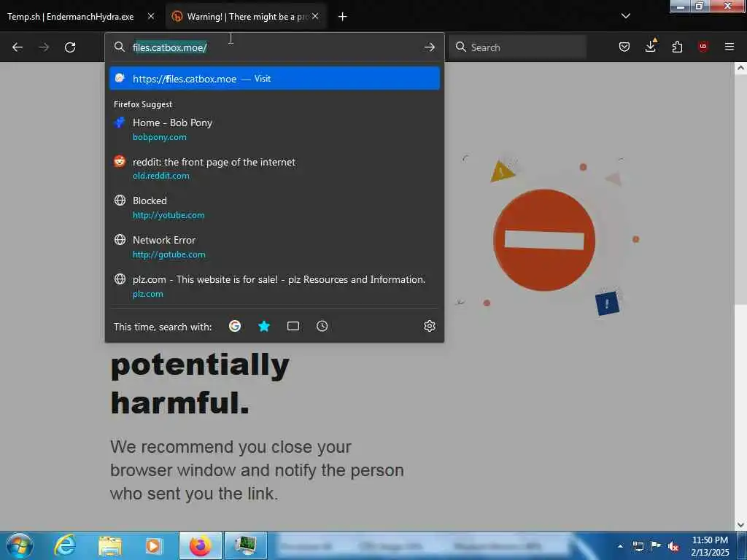Select the Blocked yotube.com suggestion

click(x=274, y=208)
